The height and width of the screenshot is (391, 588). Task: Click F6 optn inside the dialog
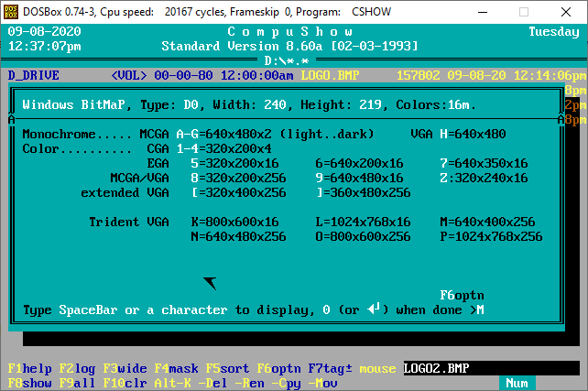tap(462, 295)
